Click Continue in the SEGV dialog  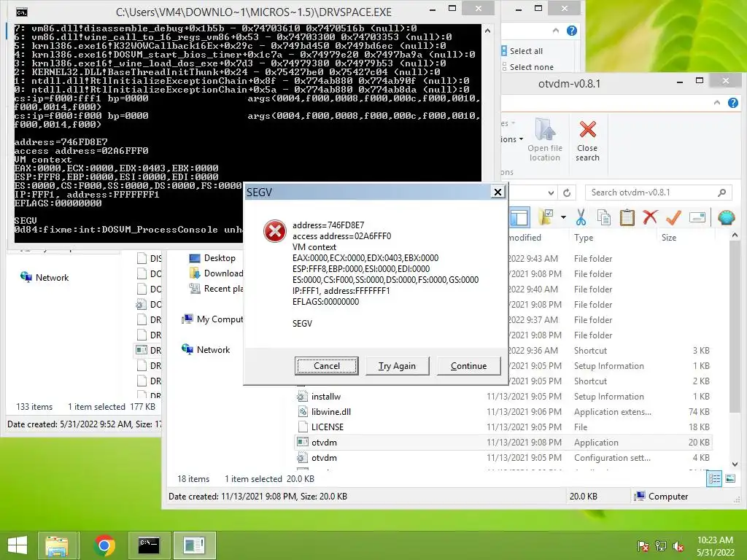tap(468, 366)
